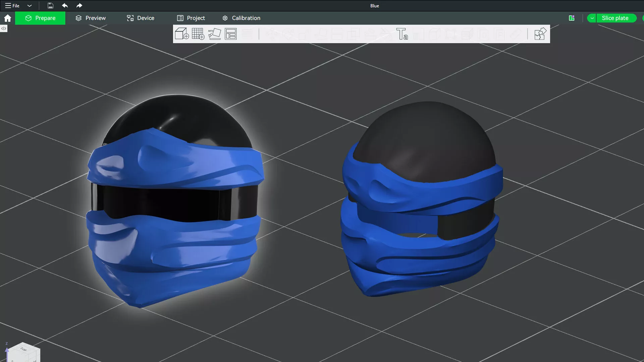This screenshot has height=362, width=644.
Task: Open the Calibration tab
Action: pos(241,18)
